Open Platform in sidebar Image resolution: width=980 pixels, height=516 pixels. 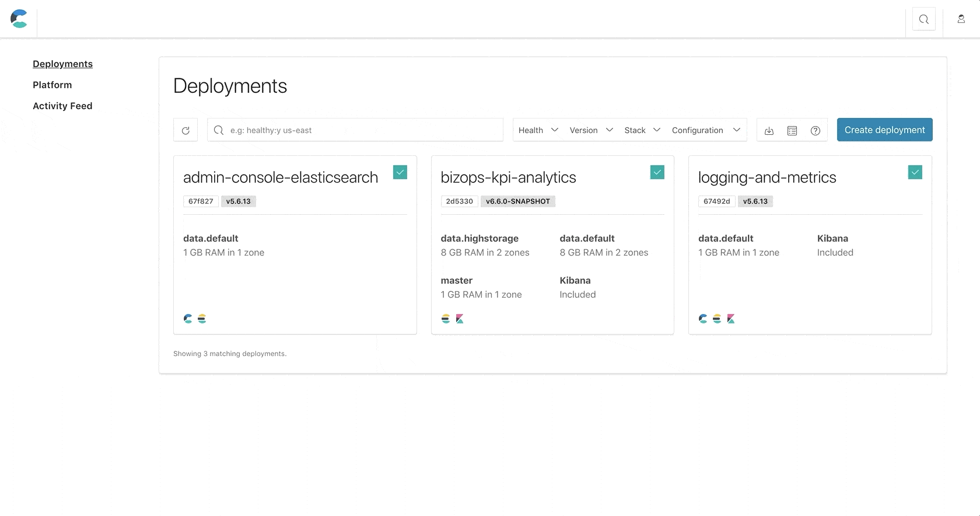52,85
